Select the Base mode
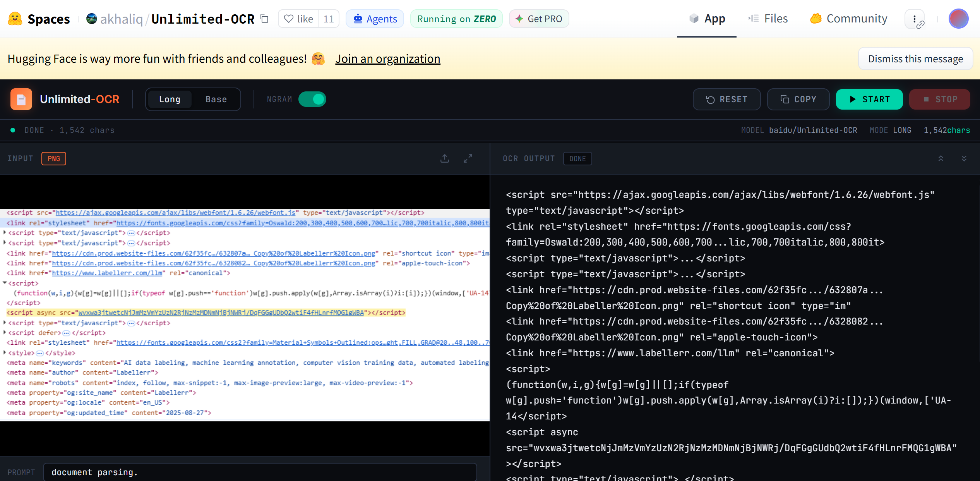The height and width of the screenshot is (481, 980). point(216,99)
